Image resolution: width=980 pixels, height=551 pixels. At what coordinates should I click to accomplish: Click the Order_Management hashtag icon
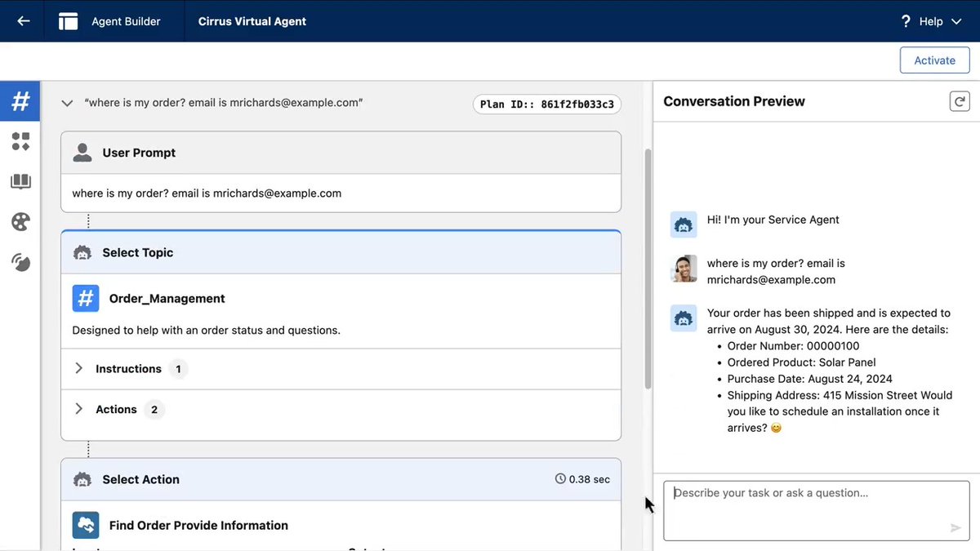pos(86,299)
